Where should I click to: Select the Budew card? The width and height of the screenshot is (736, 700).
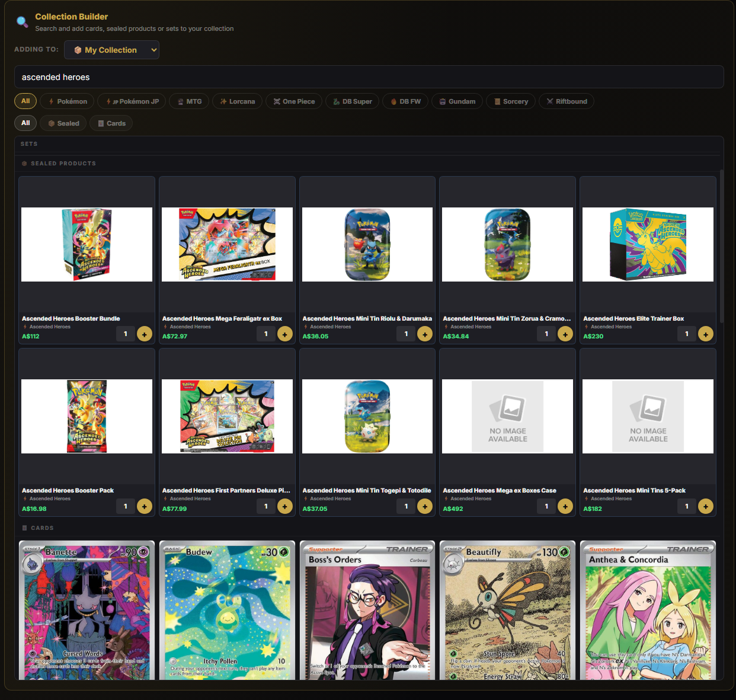[x=227, y=610]
